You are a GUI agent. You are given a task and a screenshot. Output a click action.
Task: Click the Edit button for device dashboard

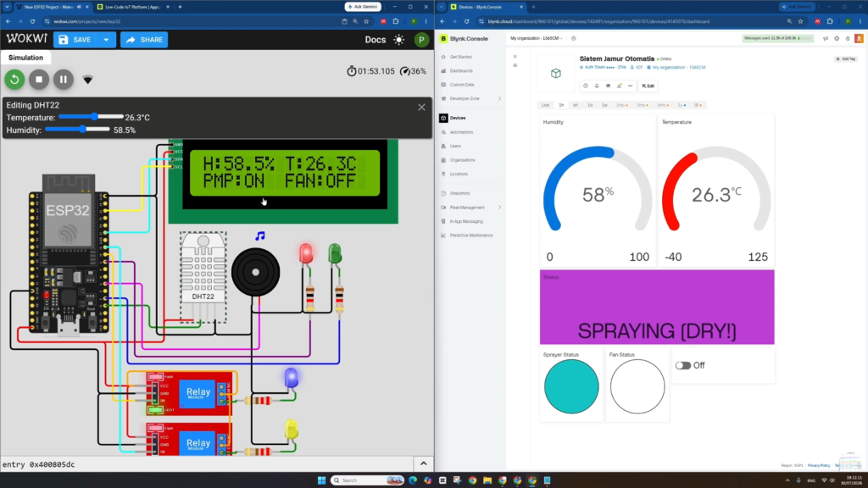(648, 86)
